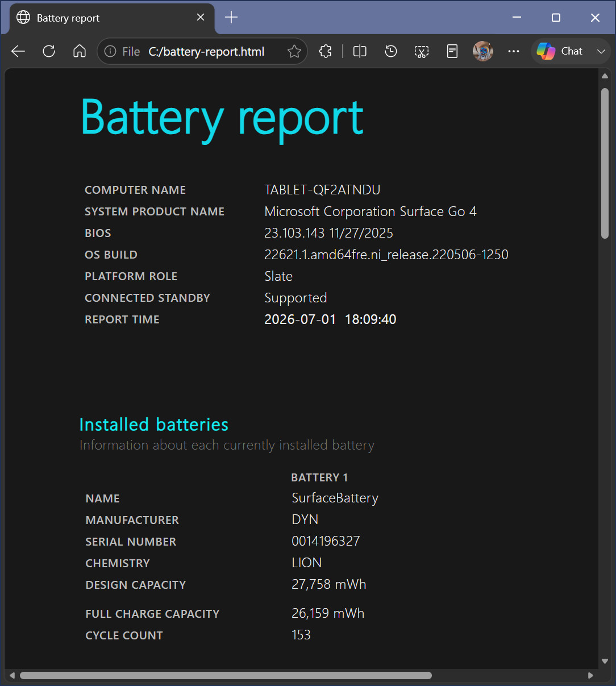The width and height of the screenshot is (616, 686).
Task: Click the CONNECTED STANDBY label
Action: [x=147, y=298]
